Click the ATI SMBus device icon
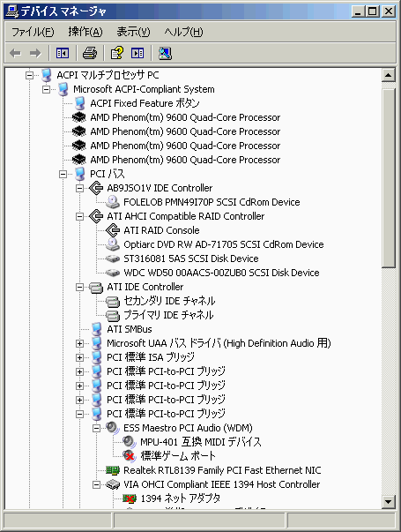The width and height of the screenshot is (401, 532). [x=97, y=329]
